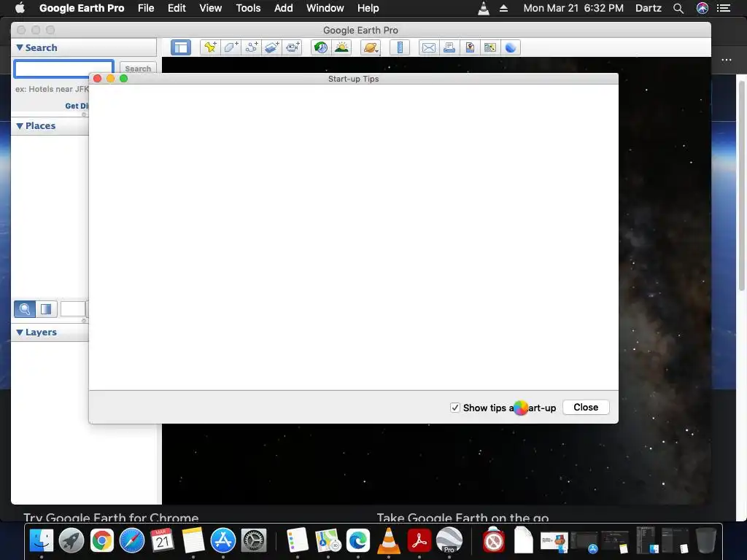This screenshot has width=747, height=560.
Task: Uncheck Show tips at start-up
Action: coord(455,408)
